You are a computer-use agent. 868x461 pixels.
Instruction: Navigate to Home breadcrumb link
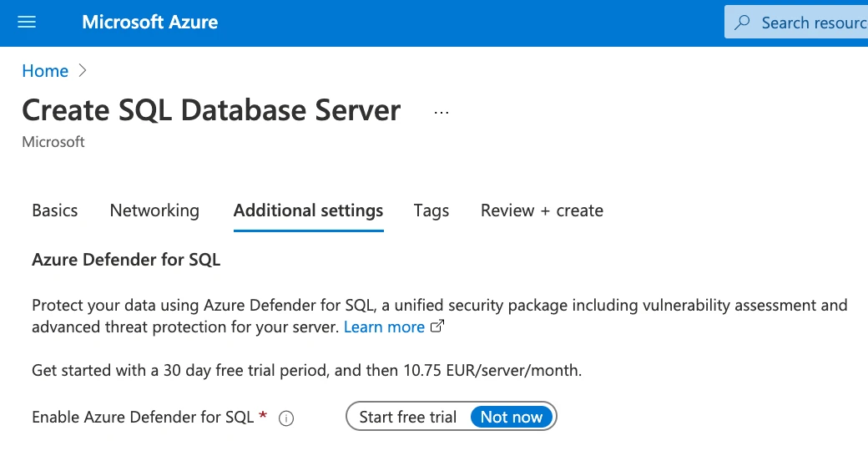tap(45, 71)
